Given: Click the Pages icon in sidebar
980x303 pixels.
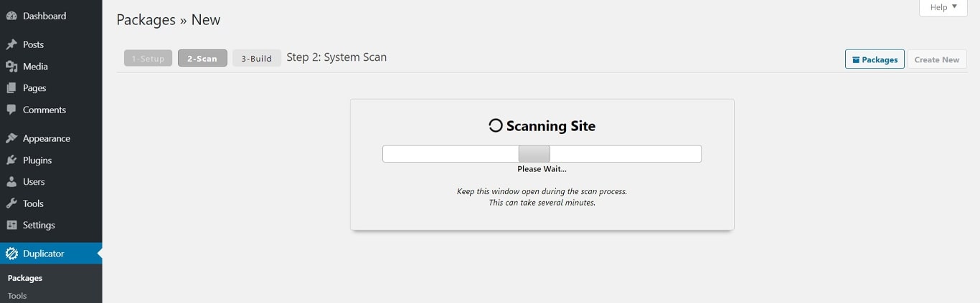Looking at the screenshot, I should (x=11, y=88).
